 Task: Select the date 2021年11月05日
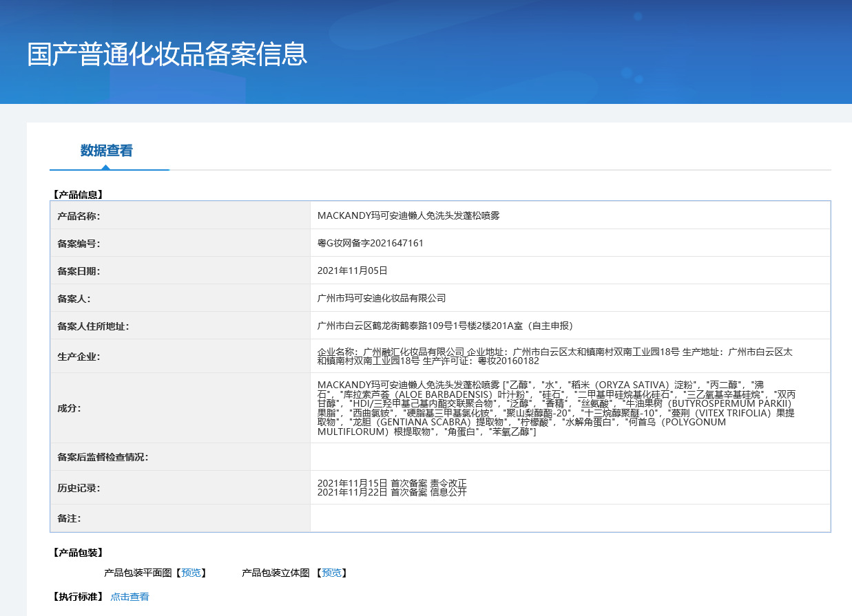pyautogui.click(x=353, y=270)
